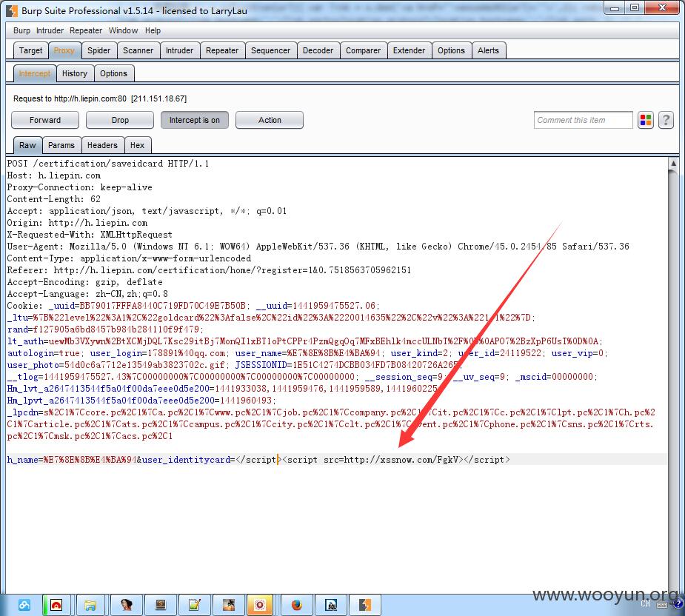The width and height of the screenshot is (685, 616).
Task: Click the POST /certification/saveidcard request line
Action: coord(108,164)
